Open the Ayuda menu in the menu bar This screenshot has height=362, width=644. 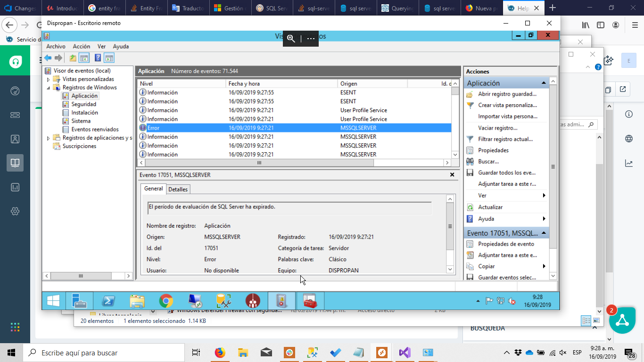tap(121, 46)
